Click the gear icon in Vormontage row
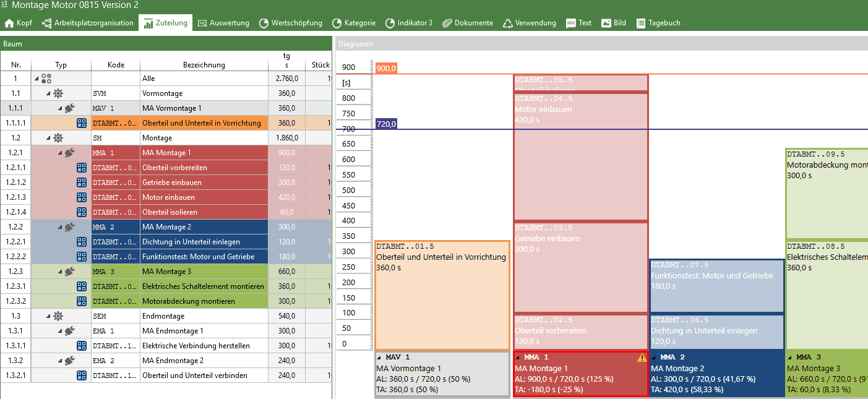868x399 pixels. point(58,93)
